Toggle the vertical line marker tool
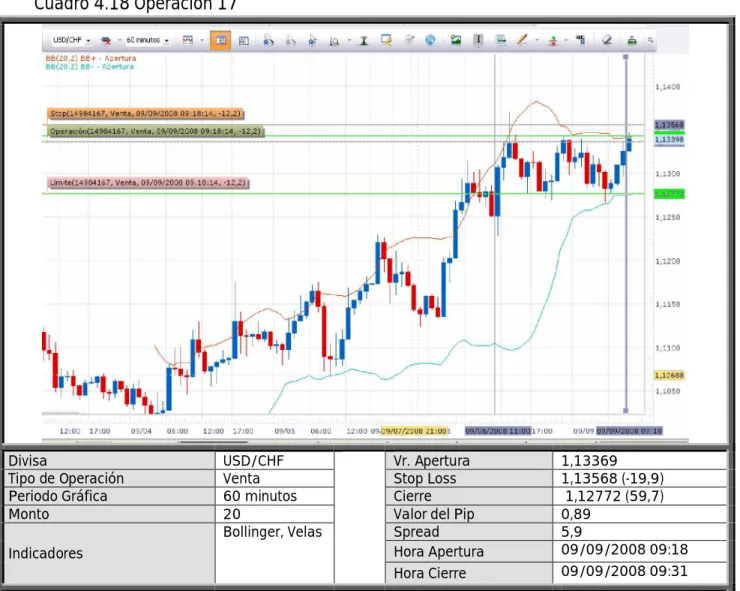 click(x=478, y=40)
